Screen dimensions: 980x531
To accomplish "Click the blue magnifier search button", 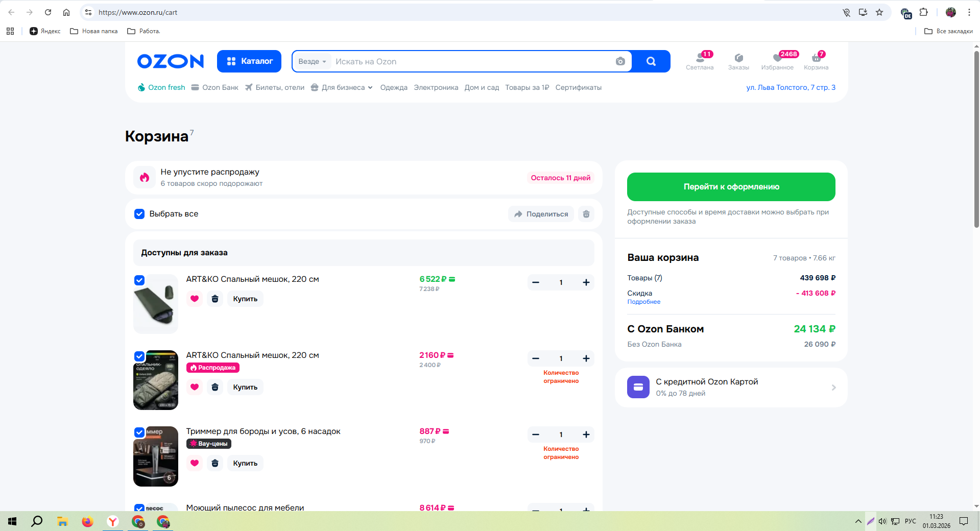I will click(651, 61).
